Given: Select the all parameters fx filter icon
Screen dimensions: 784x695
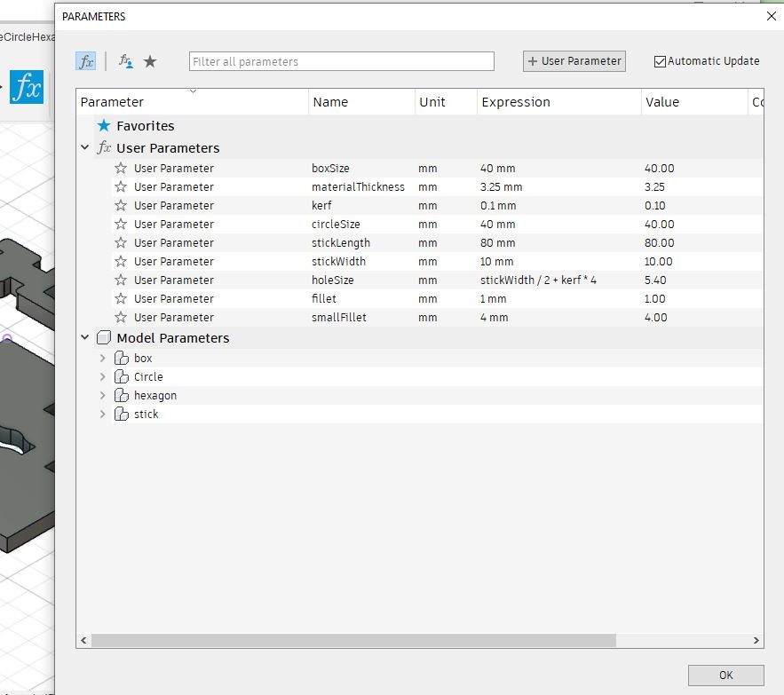Looking at the screenshot, I should [86, 61].
